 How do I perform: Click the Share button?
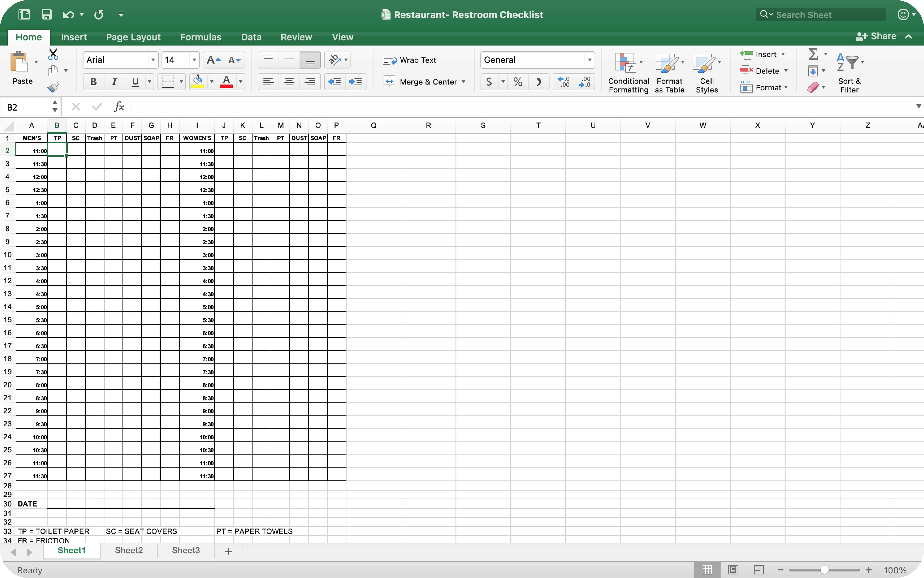[x=876, y=36]
